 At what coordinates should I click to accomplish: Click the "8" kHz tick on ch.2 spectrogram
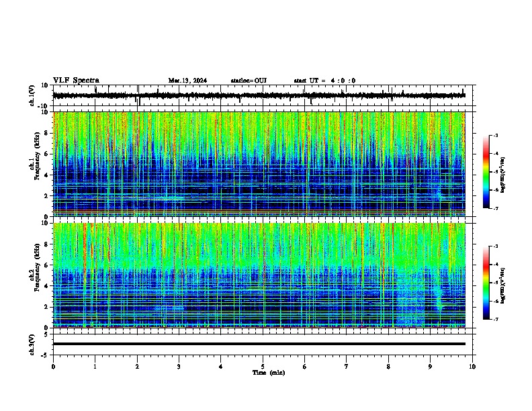click(46, 244)
